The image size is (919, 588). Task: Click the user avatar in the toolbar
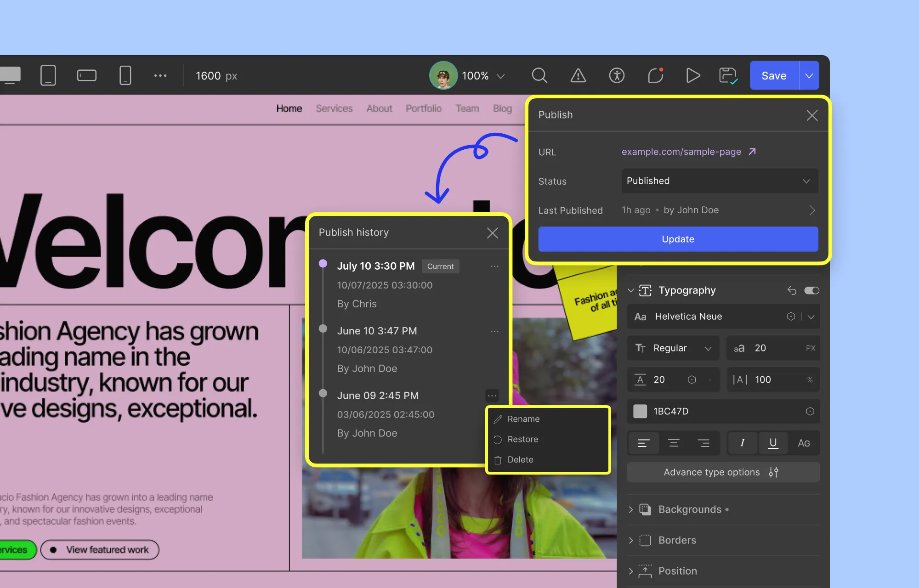(443, 75)
